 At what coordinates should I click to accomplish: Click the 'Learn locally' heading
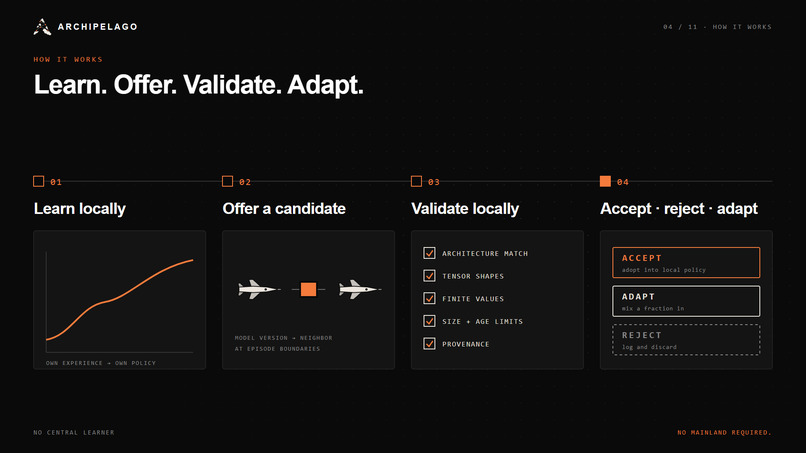pyautogui.click(x=80, y=209)
